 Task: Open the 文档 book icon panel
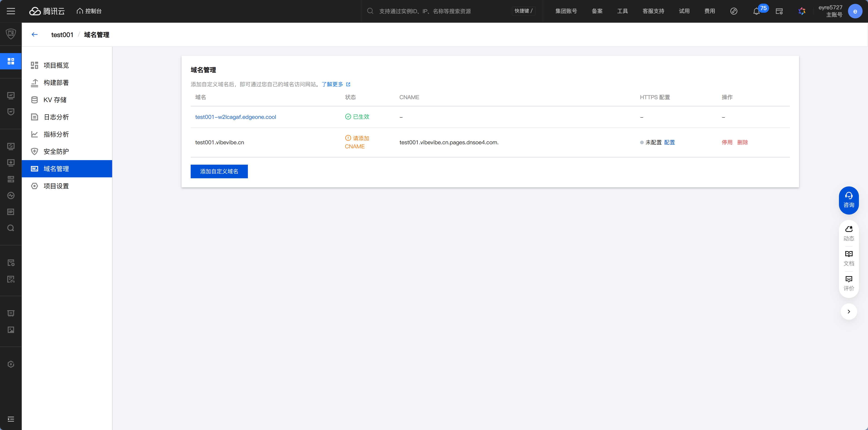[848, 258]
